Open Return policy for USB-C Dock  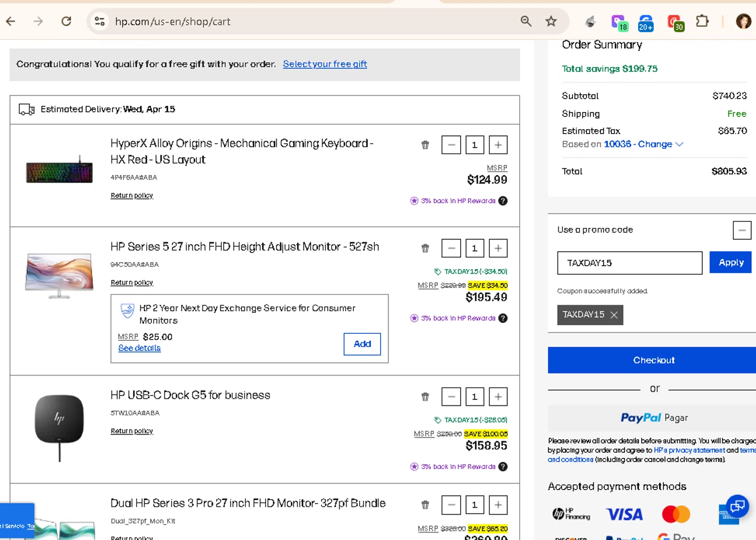pyautogui.click(x=132, y=431)
